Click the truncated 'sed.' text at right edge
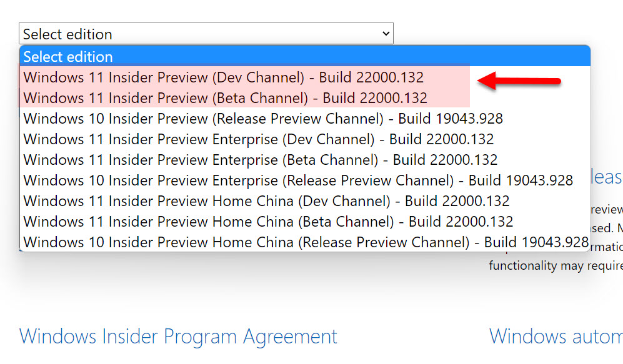This screenshot has width=623, height=364. pyautogui.click(x=607, y=229)
